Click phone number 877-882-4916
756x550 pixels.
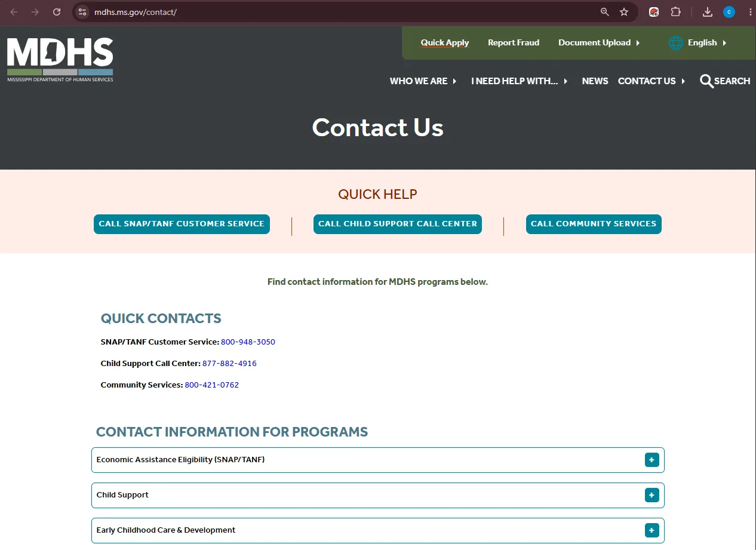pos(229,364)
